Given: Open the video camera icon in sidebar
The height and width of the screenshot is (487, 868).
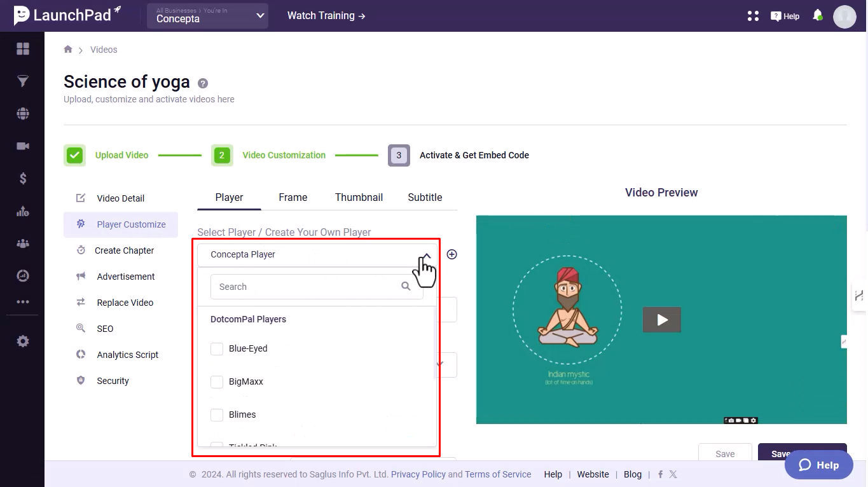Looking at the screenshot, I should pyautogui.click(x=23, y=146).
